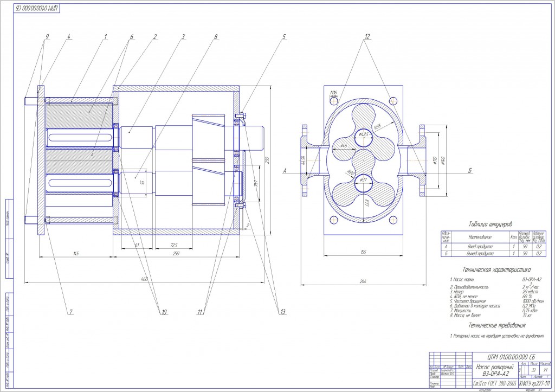The width and height of the screenshot is (555, 392).
Task: Click the 'Выход продукта' table cell
Action: click(480, 254)
